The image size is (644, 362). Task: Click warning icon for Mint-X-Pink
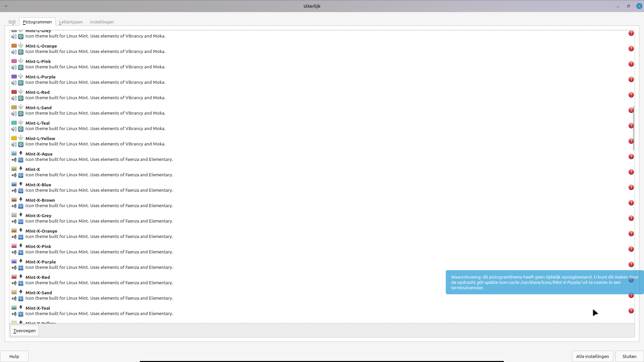tap(631, 249)
